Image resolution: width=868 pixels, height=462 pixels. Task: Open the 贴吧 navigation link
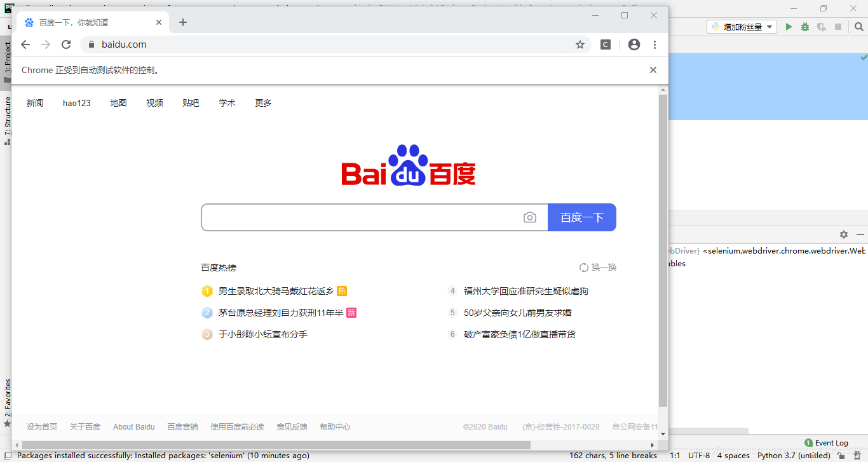pos(191,103)
